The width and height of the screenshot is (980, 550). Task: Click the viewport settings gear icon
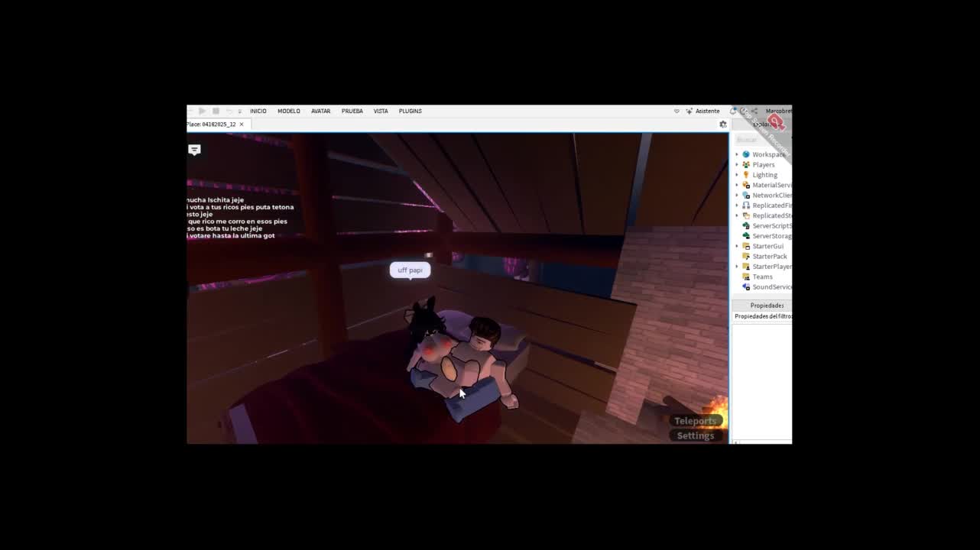click(722, 125)
